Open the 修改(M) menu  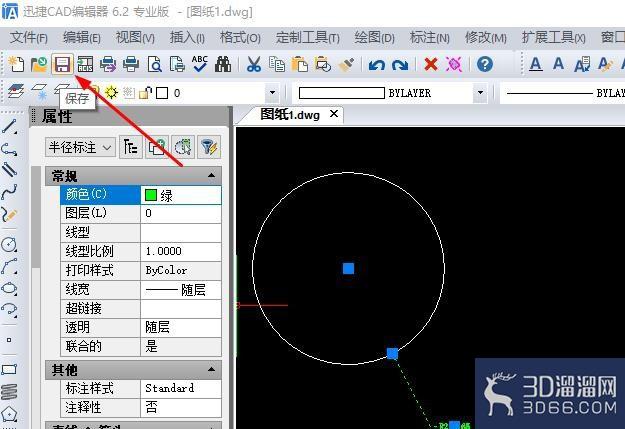[x=485, y=38]
